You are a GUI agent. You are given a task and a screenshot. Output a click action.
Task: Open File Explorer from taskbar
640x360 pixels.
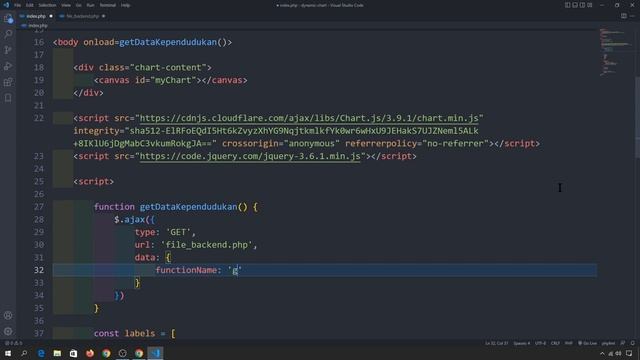(57, 353)
